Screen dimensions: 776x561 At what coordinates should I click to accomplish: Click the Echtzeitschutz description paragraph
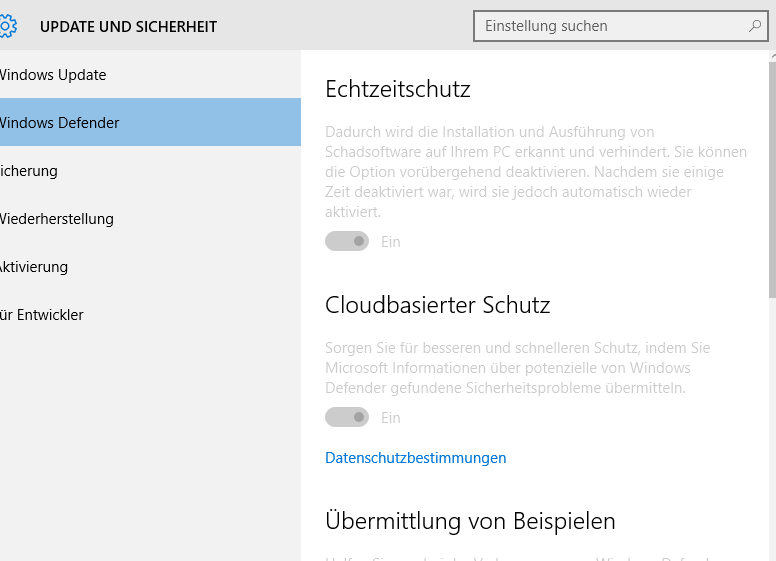click(x=536, y=172)
